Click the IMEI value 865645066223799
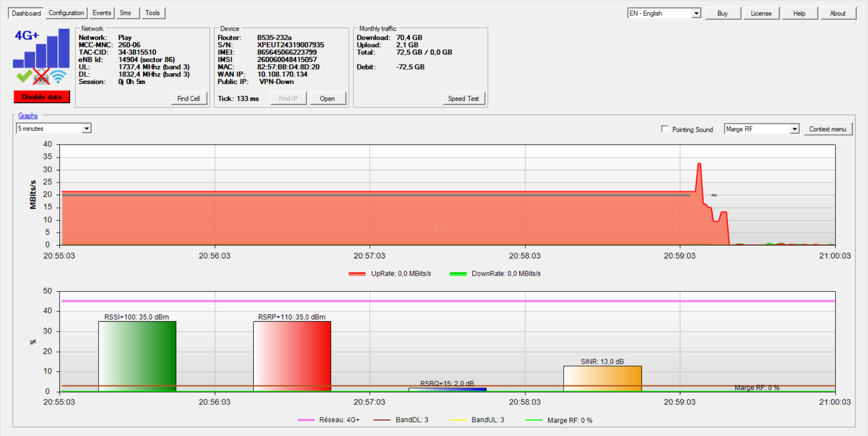 click(287, 52)
